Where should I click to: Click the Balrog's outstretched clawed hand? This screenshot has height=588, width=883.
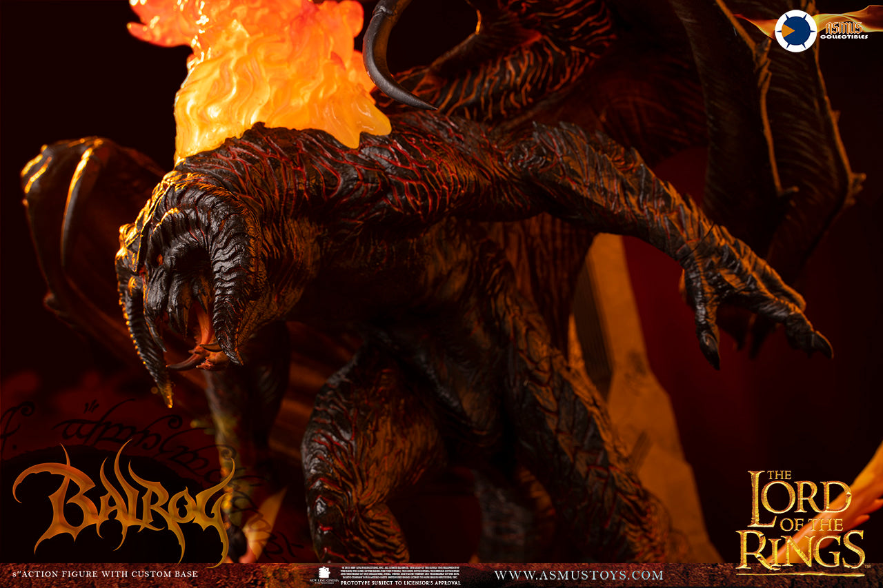pos(752,303)
